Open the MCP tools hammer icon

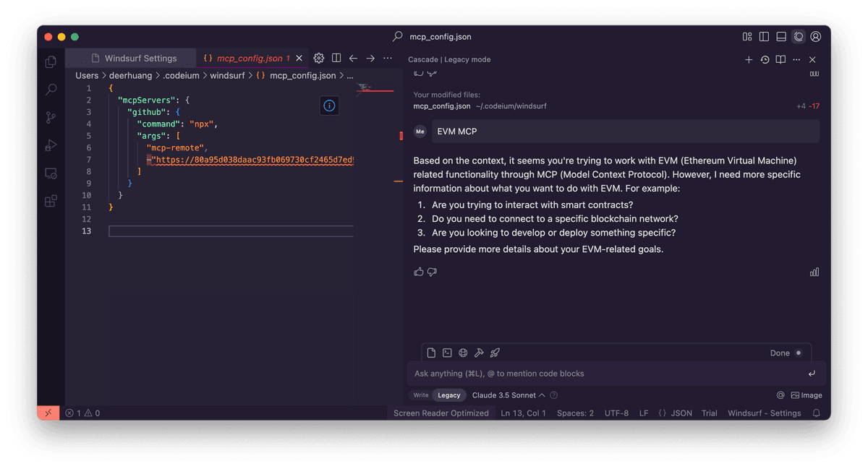(x=479, y=353)
